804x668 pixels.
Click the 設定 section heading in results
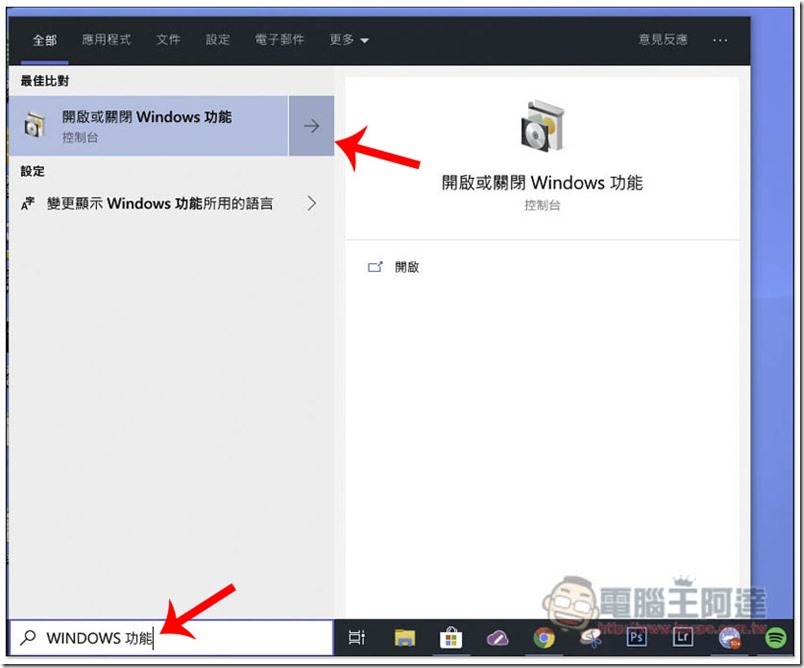[x=32, y=171]
